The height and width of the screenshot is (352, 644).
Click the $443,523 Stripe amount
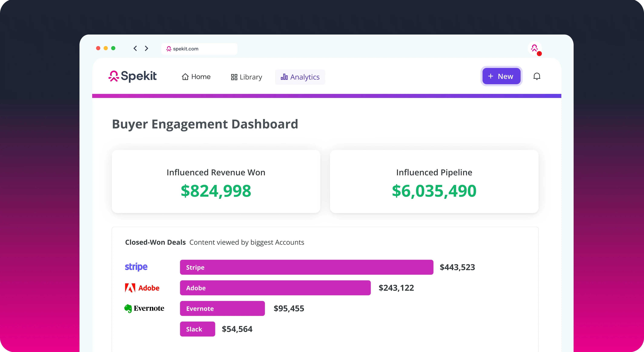(x=457, y=267)
